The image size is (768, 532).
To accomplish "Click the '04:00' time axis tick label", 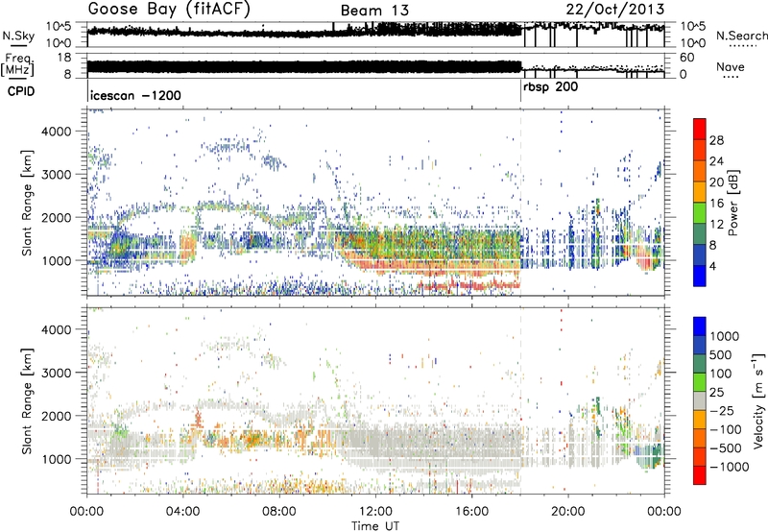I will click(x=183, y=512).
